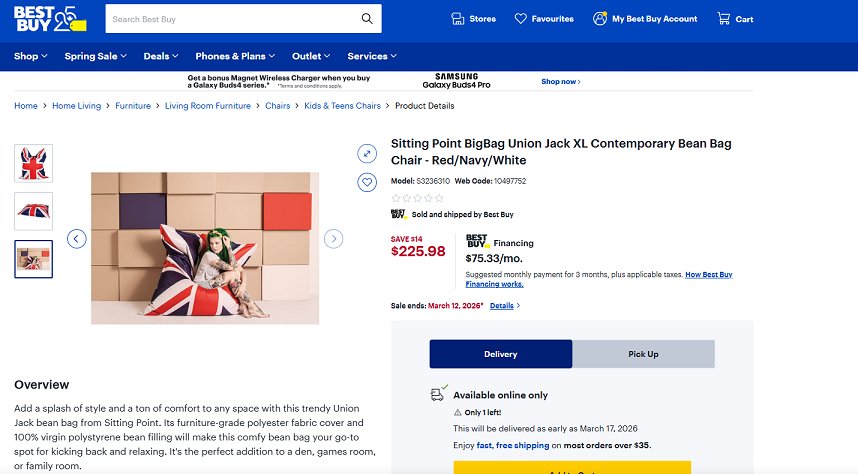Open sale end date Details link
The image size is (858, 474).
coord(504,306)
